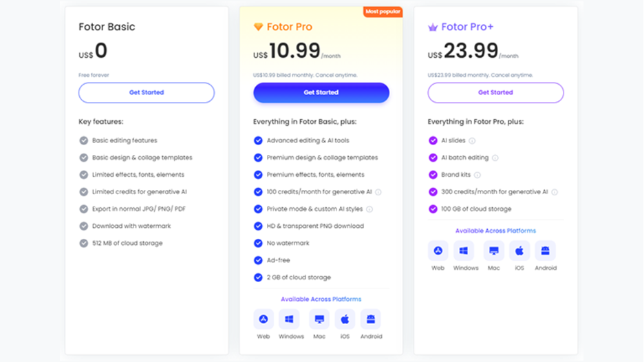Click the Windows platform icon in Fotor Pro
Image resolution: width=644 pixels, height=362 pixels.
[289, 319]
